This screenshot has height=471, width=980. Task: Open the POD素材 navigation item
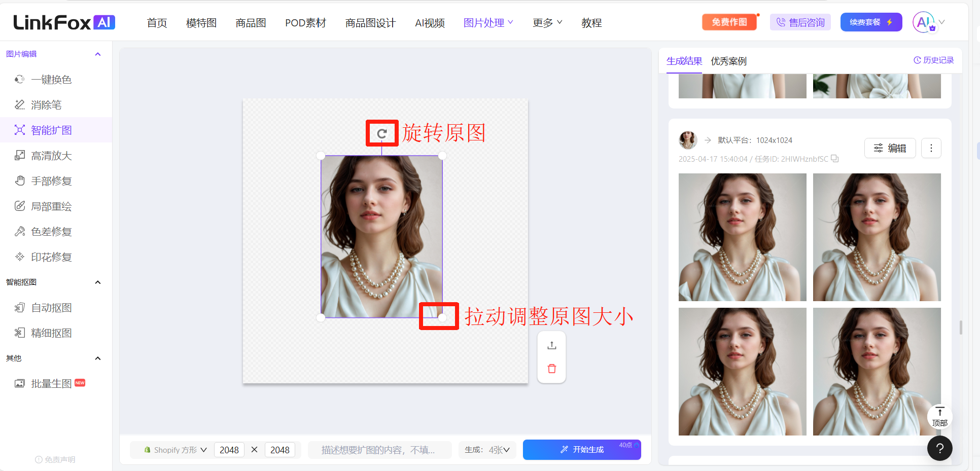point(305,23)
